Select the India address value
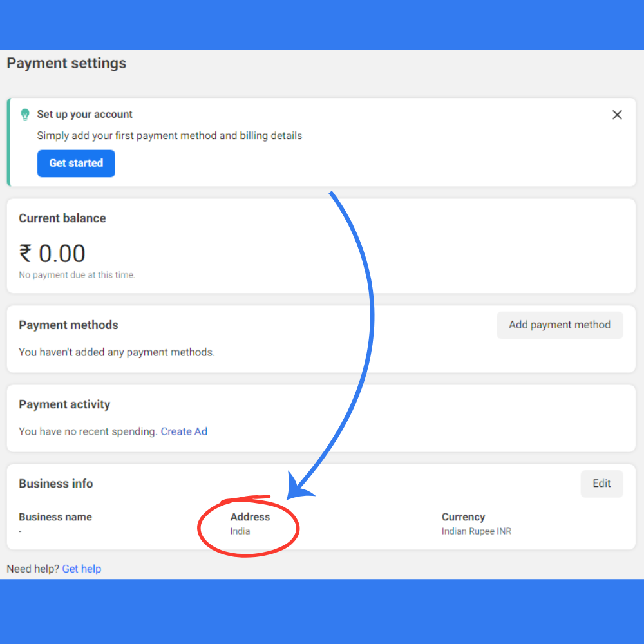 tap(240, 531)
